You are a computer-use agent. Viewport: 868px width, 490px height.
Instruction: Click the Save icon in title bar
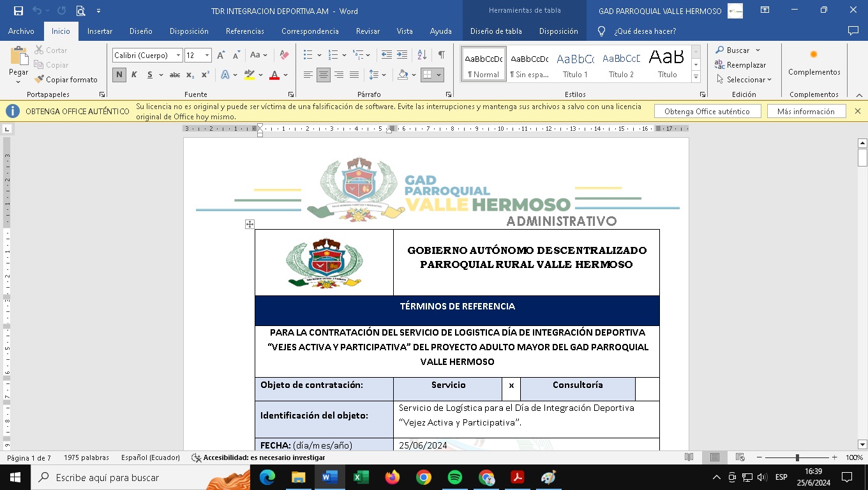point(18,11)
